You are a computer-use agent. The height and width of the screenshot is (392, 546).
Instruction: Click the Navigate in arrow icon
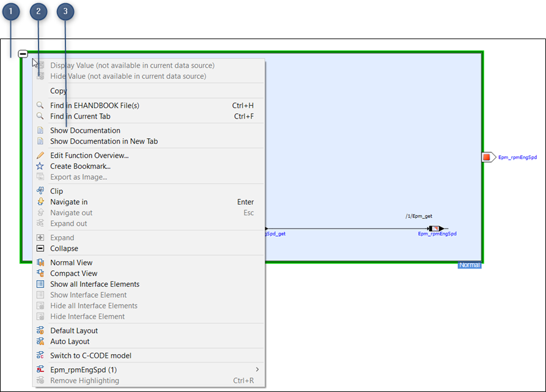pyautogui.click(x=40, y=202)
